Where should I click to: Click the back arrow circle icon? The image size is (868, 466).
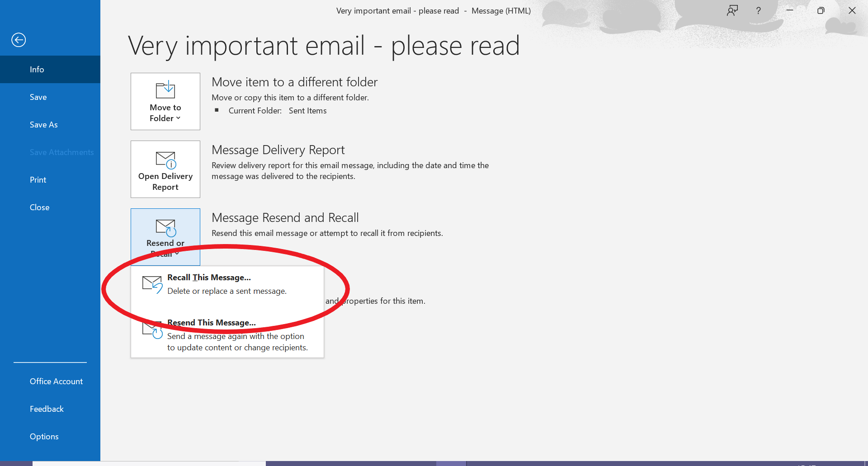pos(19,40)
